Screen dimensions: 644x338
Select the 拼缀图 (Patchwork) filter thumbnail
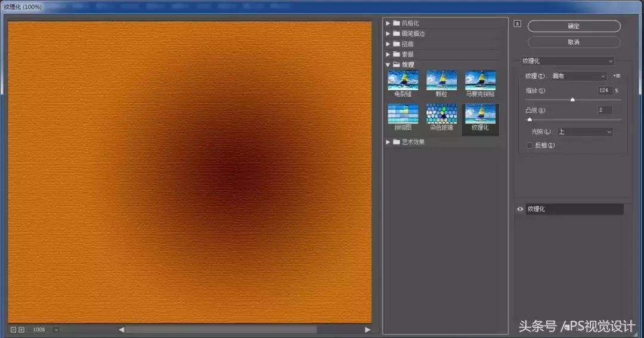403,114
